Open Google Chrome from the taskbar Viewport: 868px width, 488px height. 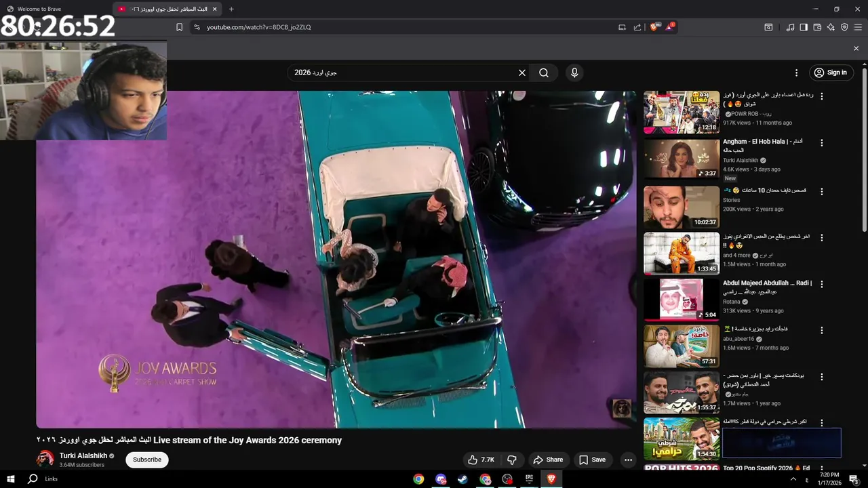pos(418,479)
